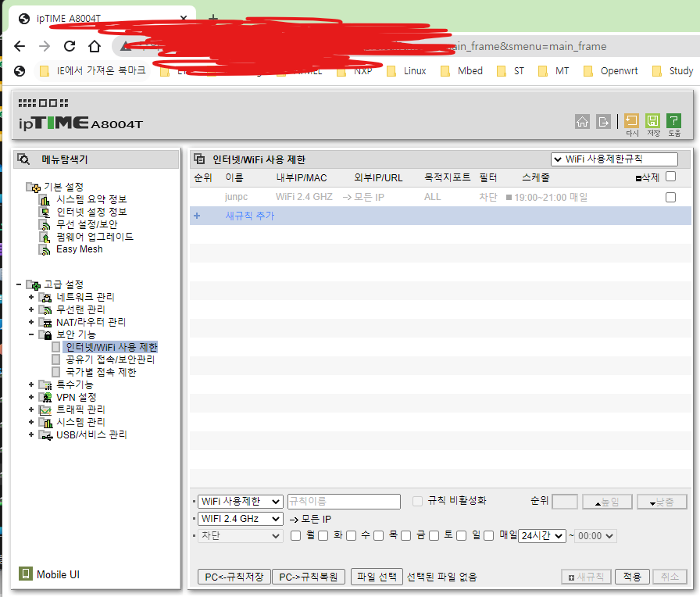The height and width of the screenshot is (597, 700).
Task: Click the 시스템 요약 정보 icon
Action: 45,199
